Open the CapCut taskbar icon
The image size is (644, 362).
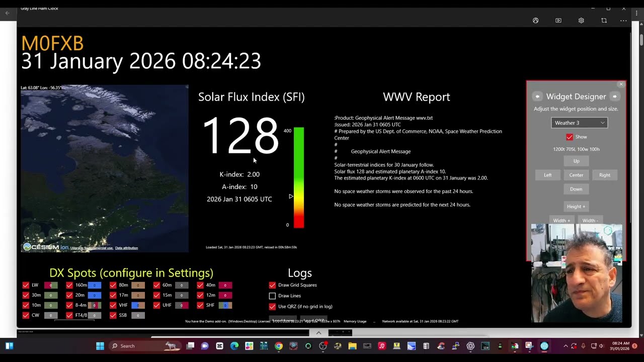(x=219, y=346)
